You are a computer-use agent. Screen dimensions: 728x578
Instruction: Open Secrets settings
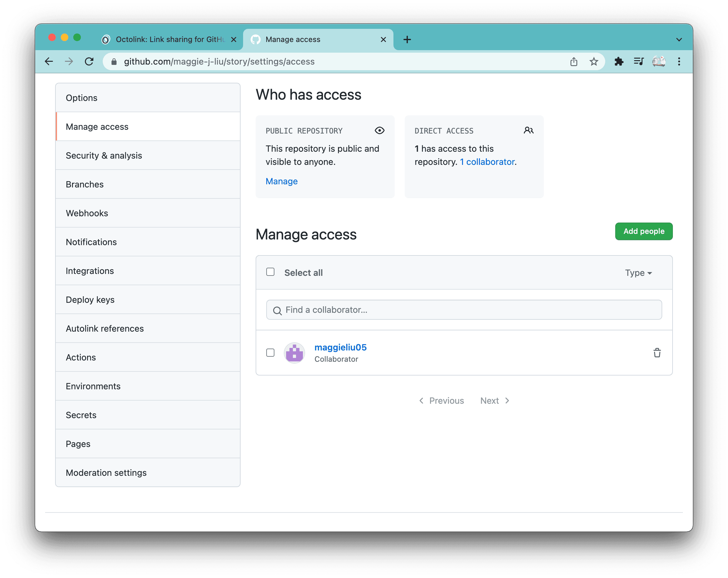[148, 415]
